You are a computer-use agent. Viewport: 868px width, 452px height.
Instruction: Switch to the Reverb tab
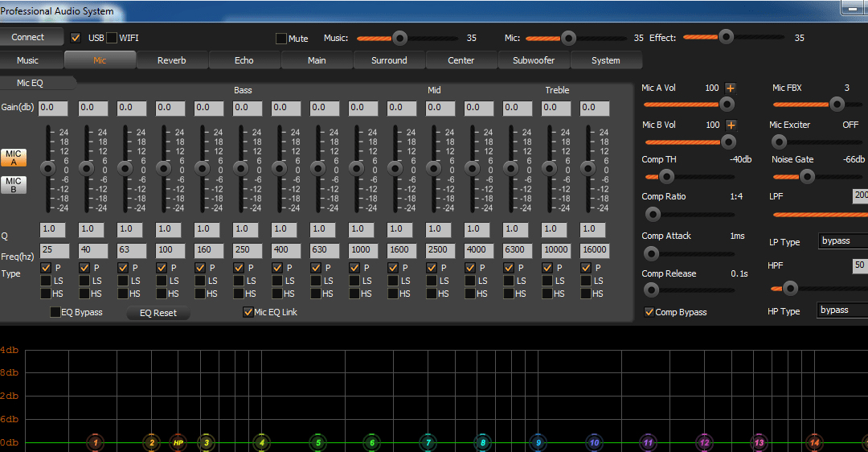[172, 60]
